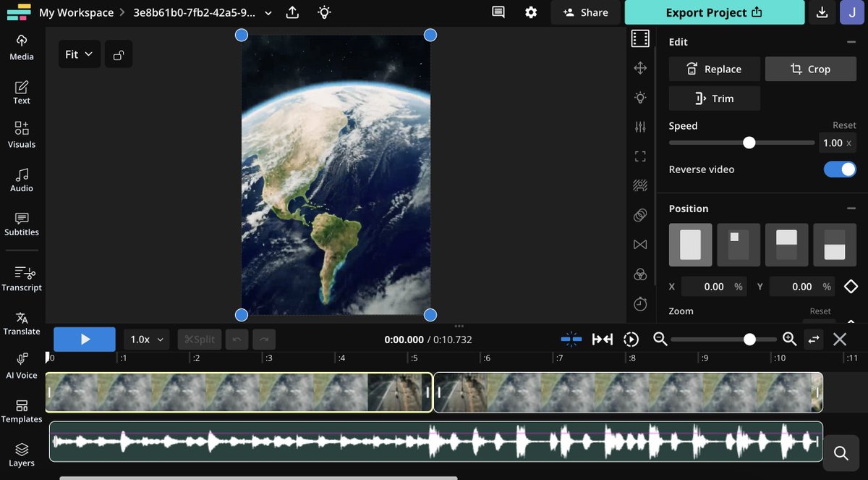868x480 pixels.
Task: Open the AI Voice panel
Action: point(22,366)
